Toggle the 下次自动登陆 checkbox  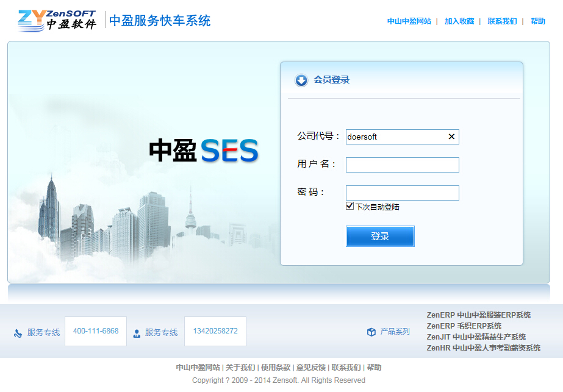click(350, 205)
